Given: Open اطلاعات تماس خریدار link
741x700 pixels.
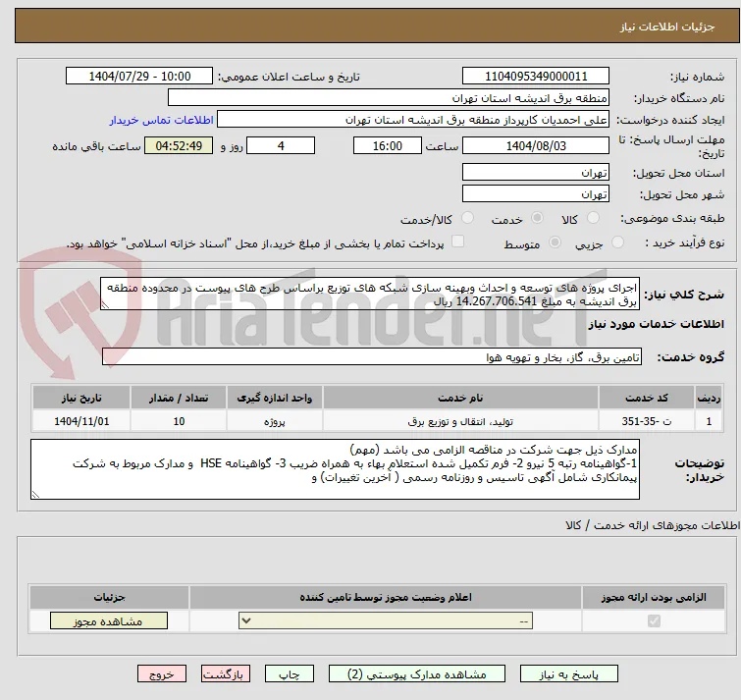Looking at the screenshot, I should 162,120.
